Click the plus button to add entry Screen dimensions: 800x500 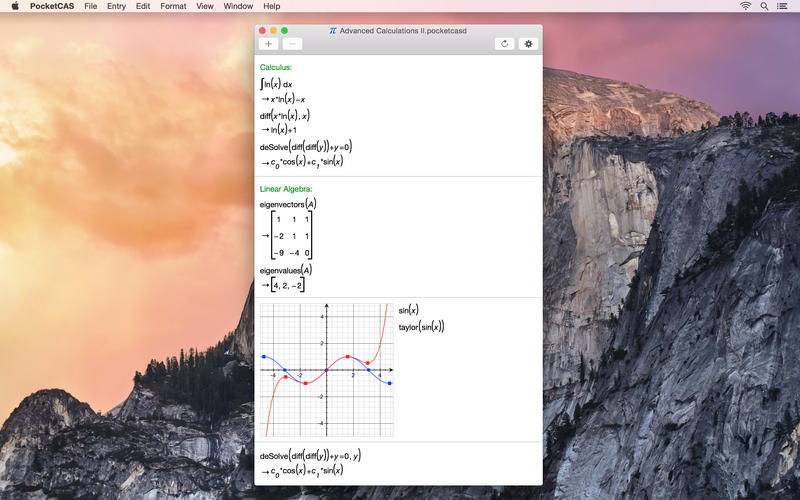click(x=269, y=44)
